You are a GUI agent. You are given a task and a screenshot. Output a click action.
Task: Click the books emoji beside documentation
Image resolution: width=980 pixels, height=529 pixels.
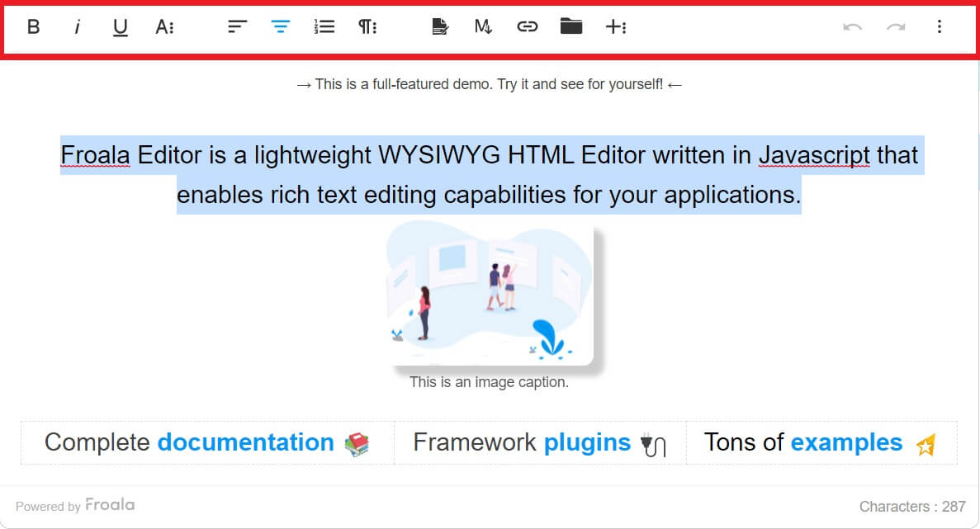pos(357,444)
